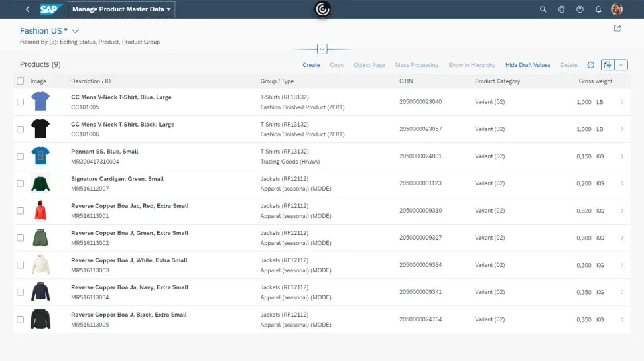Open the Manage Product Master Data dropdown

click(121, 9)
